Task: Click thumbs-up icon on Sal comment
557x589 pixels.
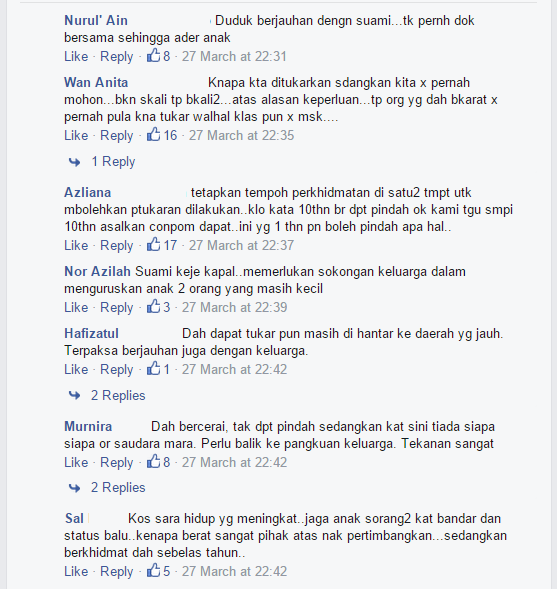Action: point(153,571)
